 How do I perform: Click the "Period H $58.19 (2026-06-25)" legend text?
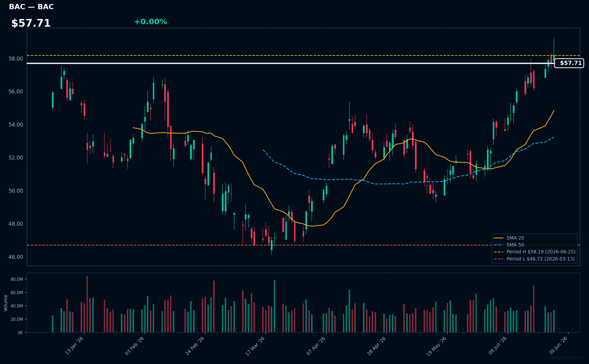[x=541, y=252]
